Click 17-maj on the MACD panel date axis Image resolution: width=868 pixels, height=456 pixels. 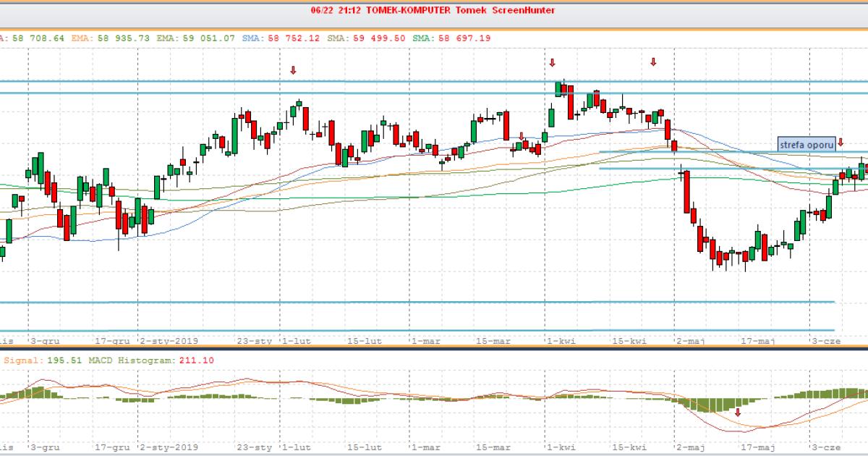tap(757, 448)
